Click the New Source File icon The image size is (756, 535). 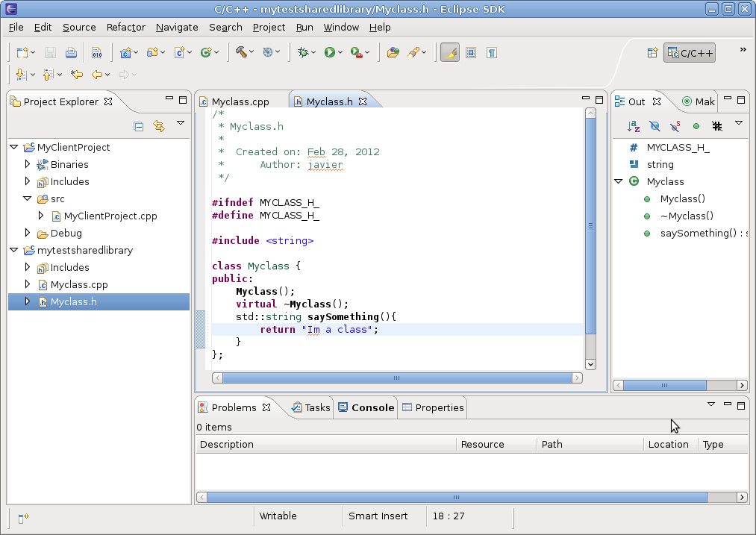(180, 52)
